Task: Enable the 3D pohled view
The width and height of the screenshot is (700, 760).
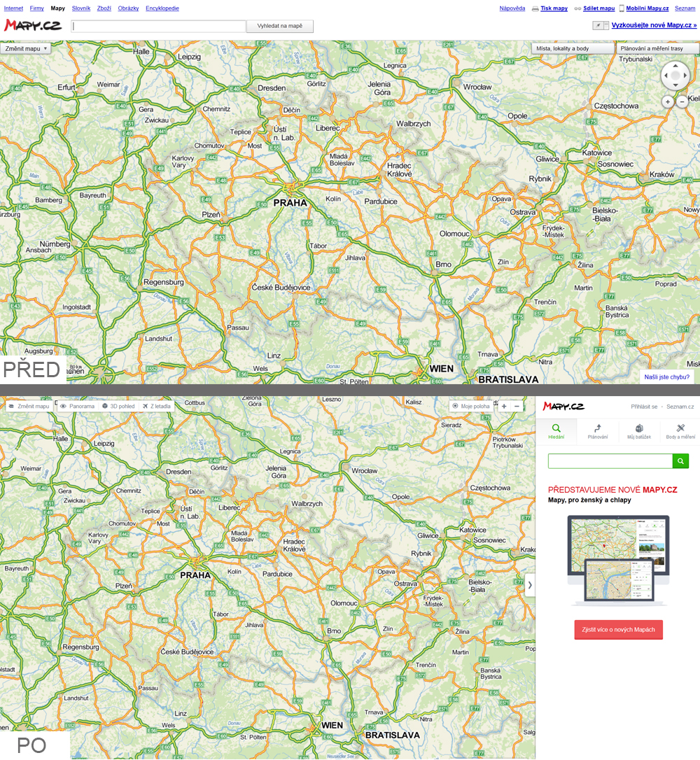Action: pyautogui.click(x=118, y=406)
